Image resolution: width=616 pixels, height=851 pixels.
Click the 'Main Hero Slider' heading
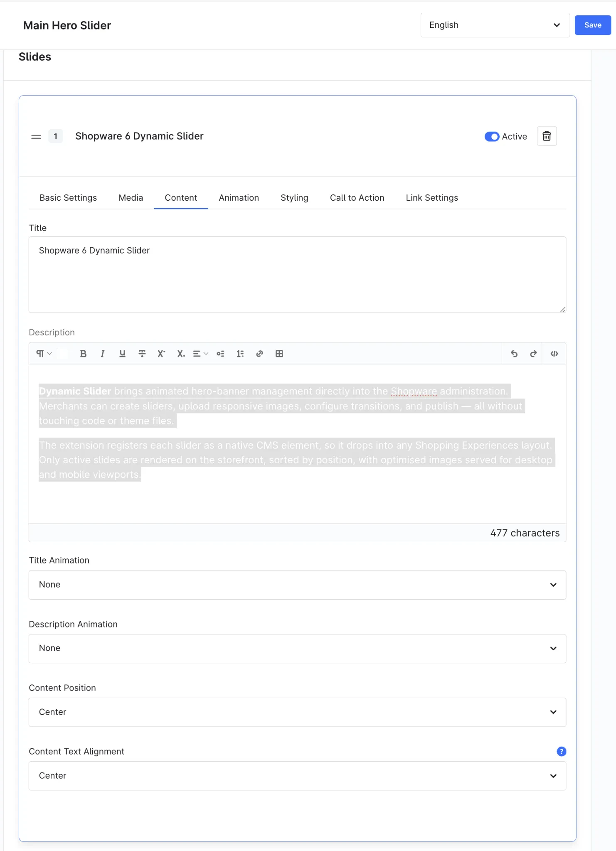[67, 25]
